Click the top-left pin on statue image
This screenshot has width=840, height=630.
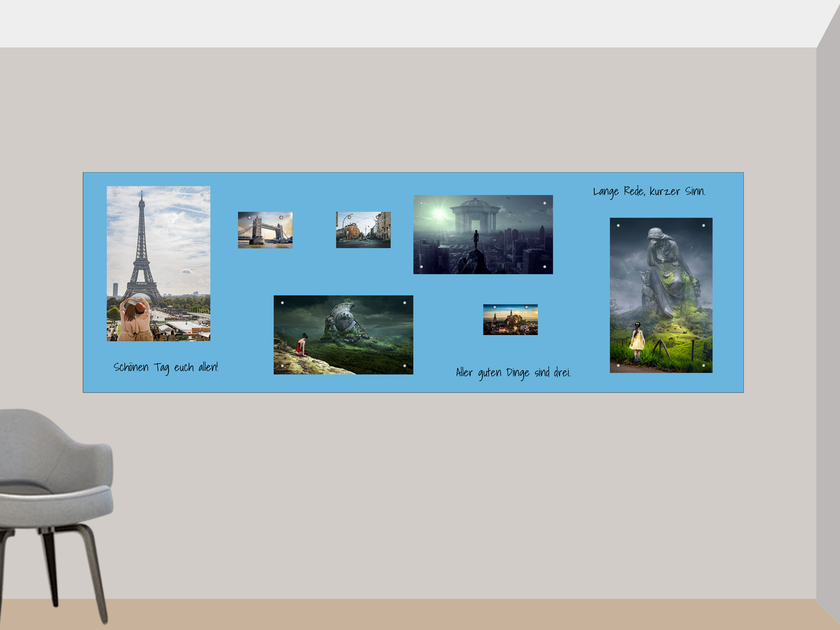[x=618, y=226]
